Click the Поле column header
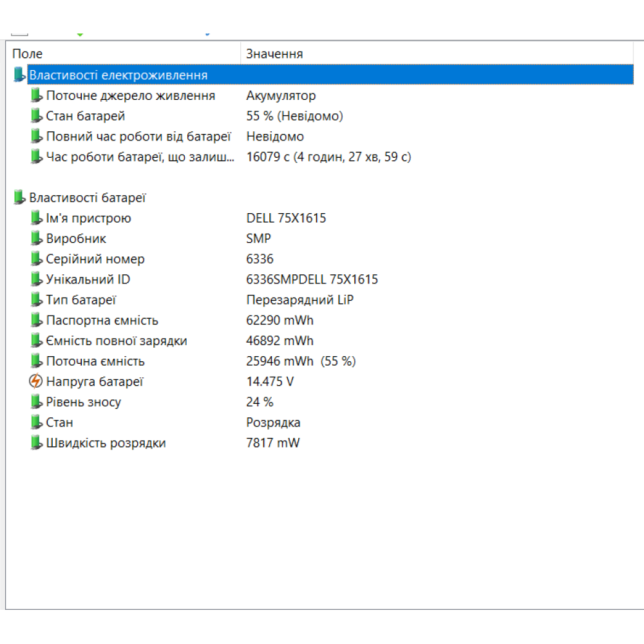 tap(28, 53)
